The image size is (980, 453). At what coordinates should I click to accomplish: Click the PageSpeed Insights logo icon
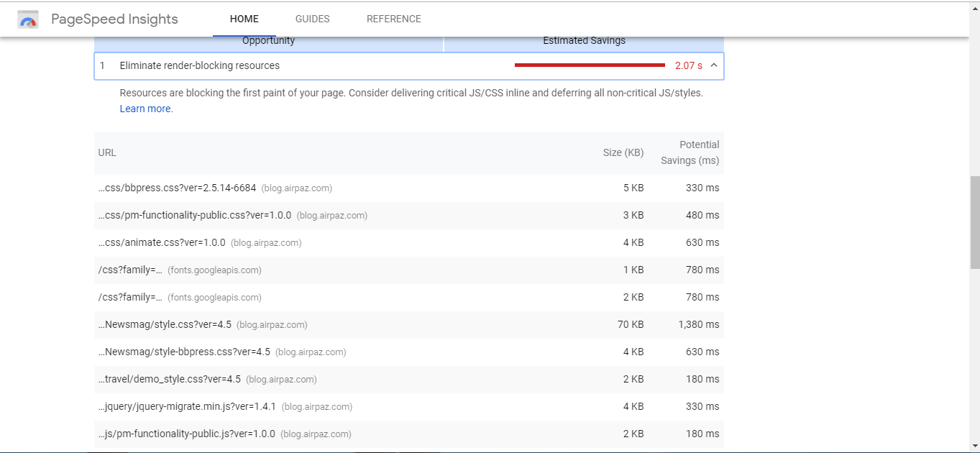[28, 19]
